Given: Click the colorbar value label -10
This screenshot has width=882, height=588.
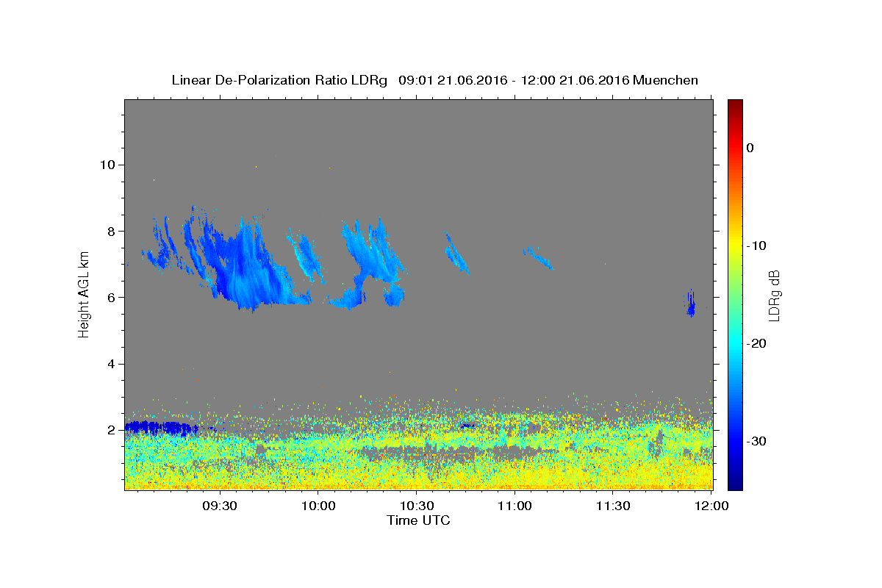Looking at the screenshot, I should 756,245.
